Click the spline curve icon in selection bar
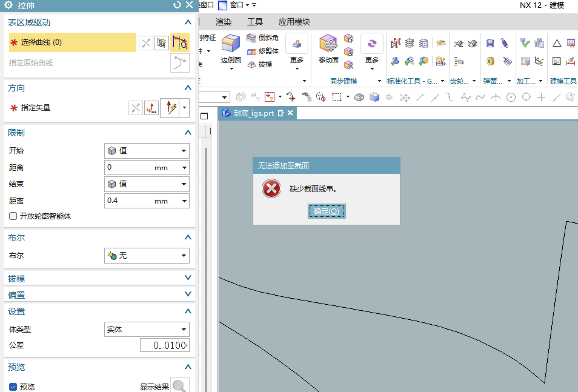Viewport: 578px width, 392px height. (x=480, y=97)
